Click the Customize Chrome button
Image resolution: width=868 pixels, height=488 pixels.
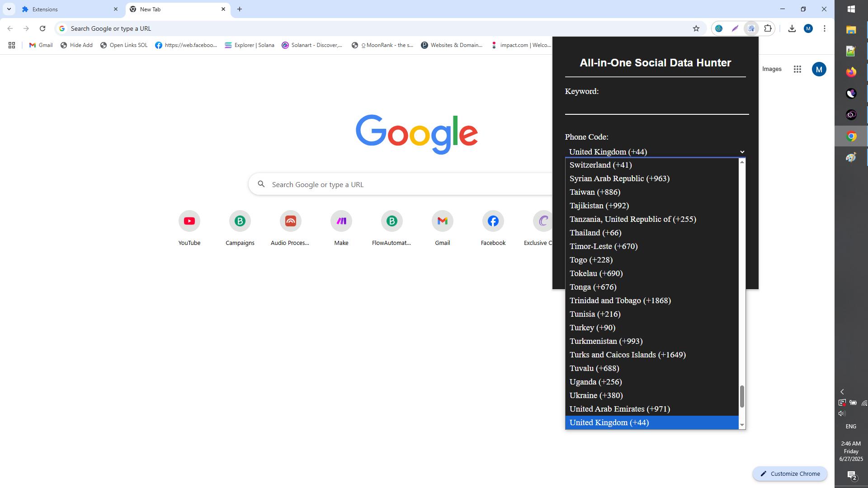790,474
